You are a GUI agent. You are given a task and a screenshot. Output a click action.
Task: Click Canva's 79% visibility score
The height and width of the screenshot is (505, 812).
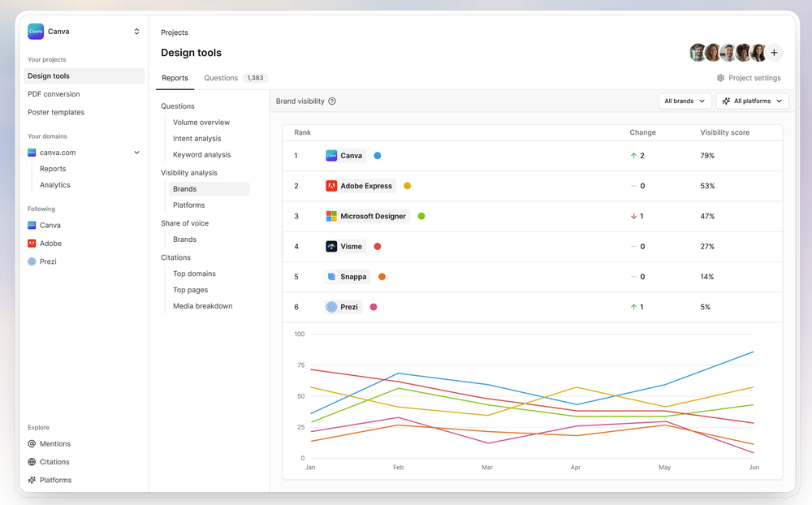coord(707,155)
